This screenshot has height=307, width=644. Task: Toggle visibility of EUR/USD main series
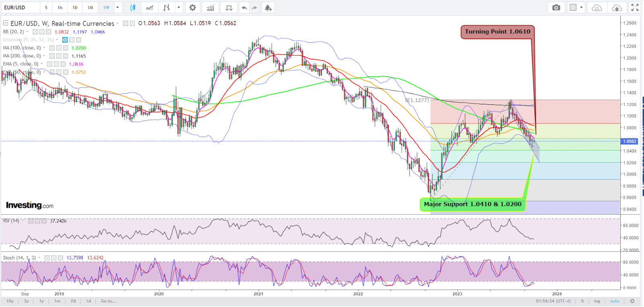(x=125, y=24)
